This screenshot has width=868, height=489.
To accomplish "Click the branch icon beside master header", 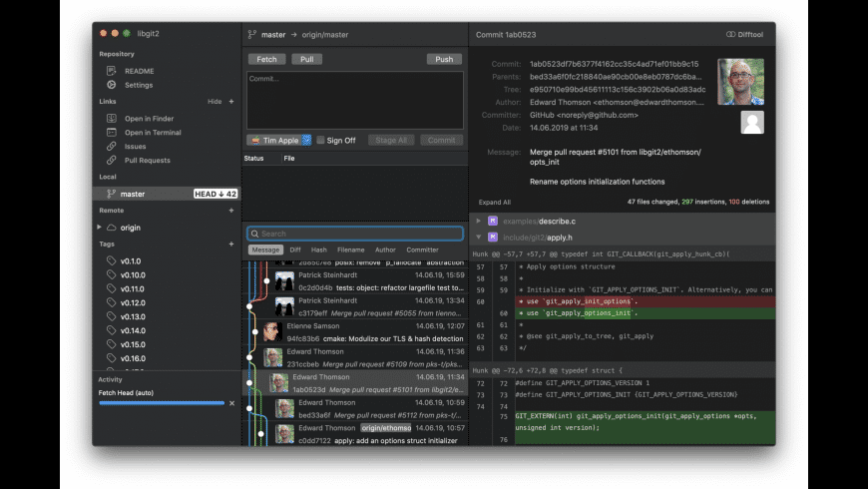I will coord(252,34).
